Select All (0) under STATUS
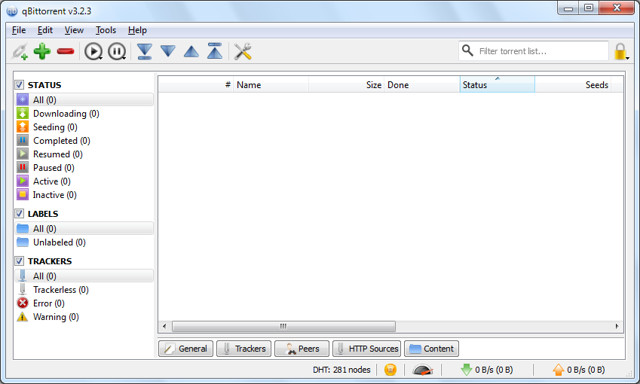The width and height of the screenshot is (640, 384). click(x=84, y=100)
